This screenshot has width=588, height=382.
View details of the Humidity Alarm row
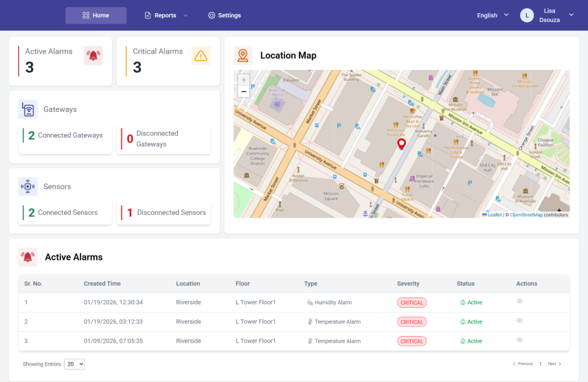tap(520, 302)
